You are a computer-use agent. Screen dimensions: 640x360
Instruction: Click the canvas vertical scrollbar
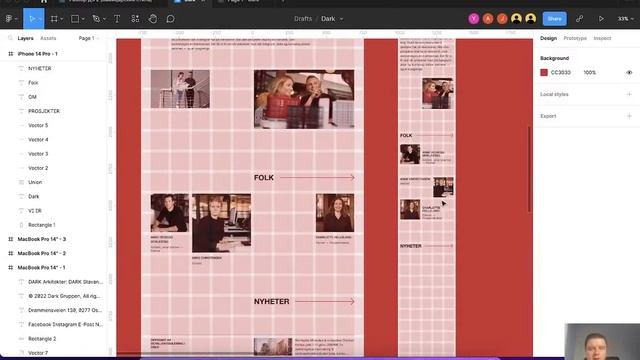[x=529, y=169]
